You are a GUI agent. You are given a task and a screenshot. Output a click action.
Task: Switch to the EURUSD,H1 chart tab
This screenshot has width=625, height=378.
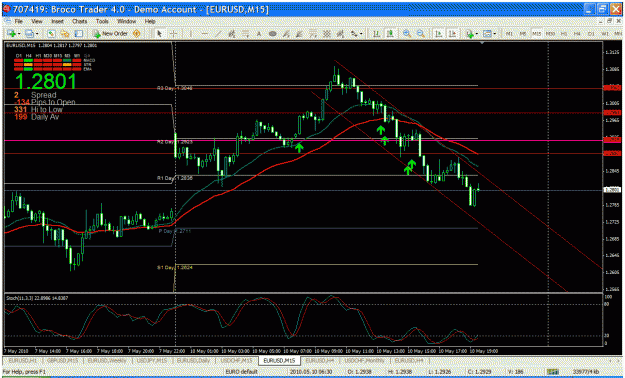click(x=22, y=360)
